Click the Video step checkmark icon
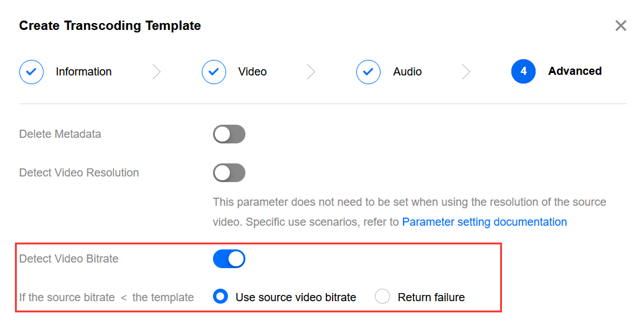This screenshot has width=644, height=323. (214, 72)
